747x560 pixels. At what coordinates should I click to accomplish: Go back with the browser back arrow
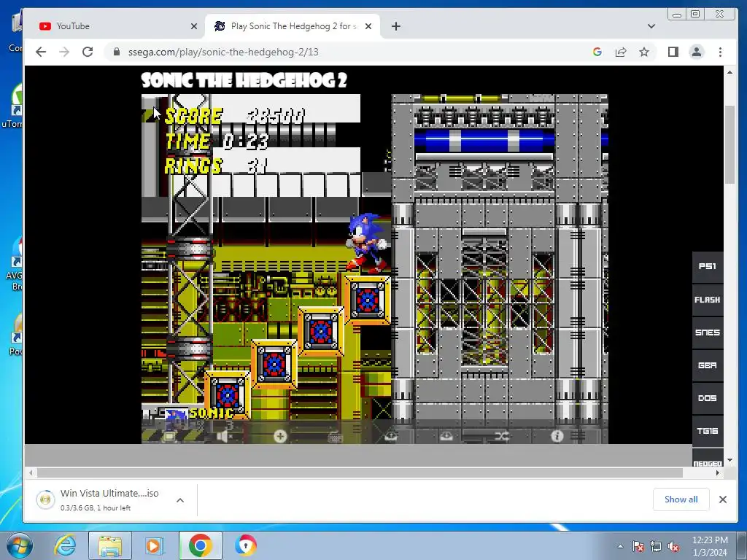coord(41,52)
